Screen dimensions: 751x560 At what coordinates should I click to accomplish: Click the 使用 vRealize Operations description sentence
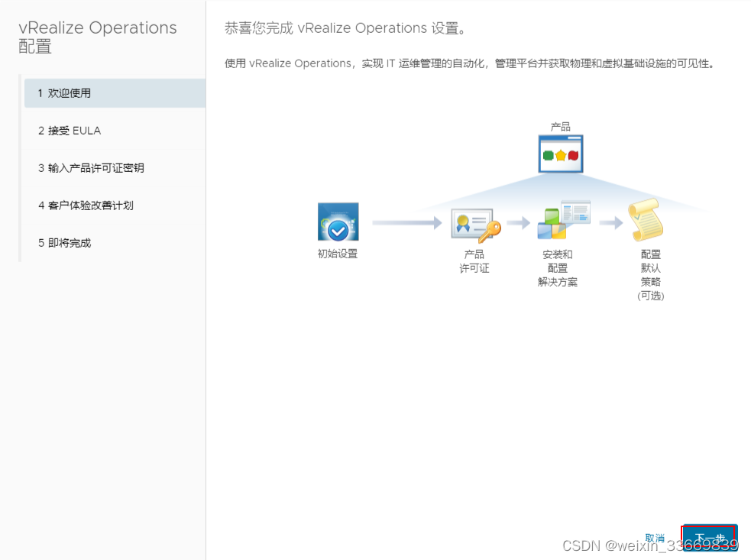[x=471, y=63]
